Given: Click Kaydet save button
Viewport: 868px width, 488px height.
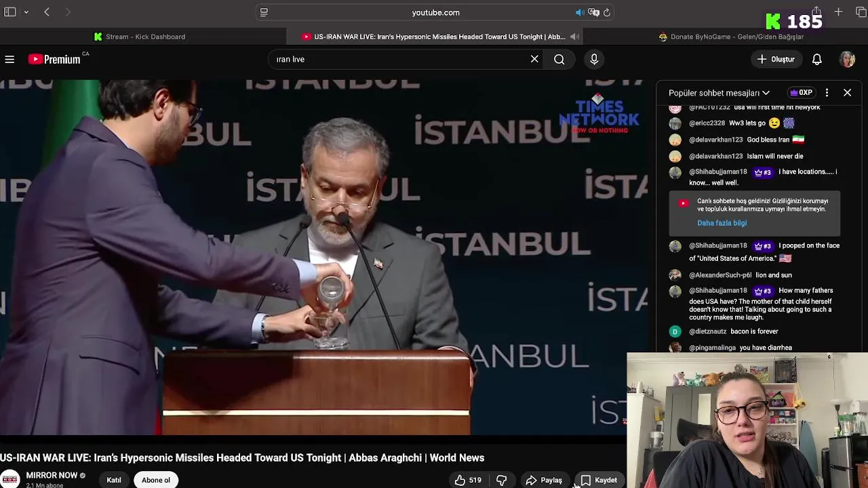Looking at the screenshot, I should pyautogui.click(x=599, y=480).
